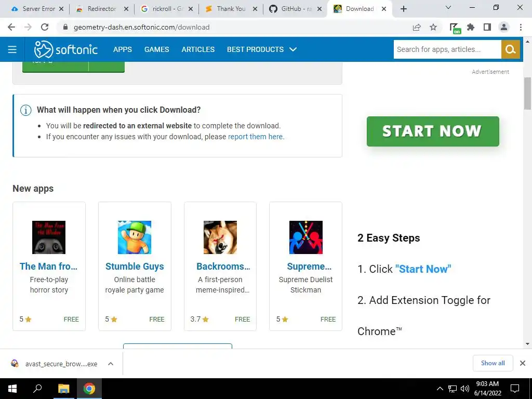This screenshot has height=399, width=532.
Task: Show hidden system tray icons
Action: click(440, 389)
